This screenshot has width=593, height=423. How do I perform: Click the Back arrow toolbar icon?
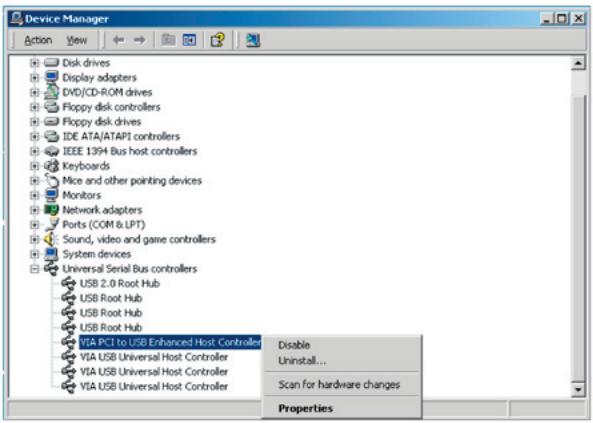pyautogui.click(x=119, y=40)
